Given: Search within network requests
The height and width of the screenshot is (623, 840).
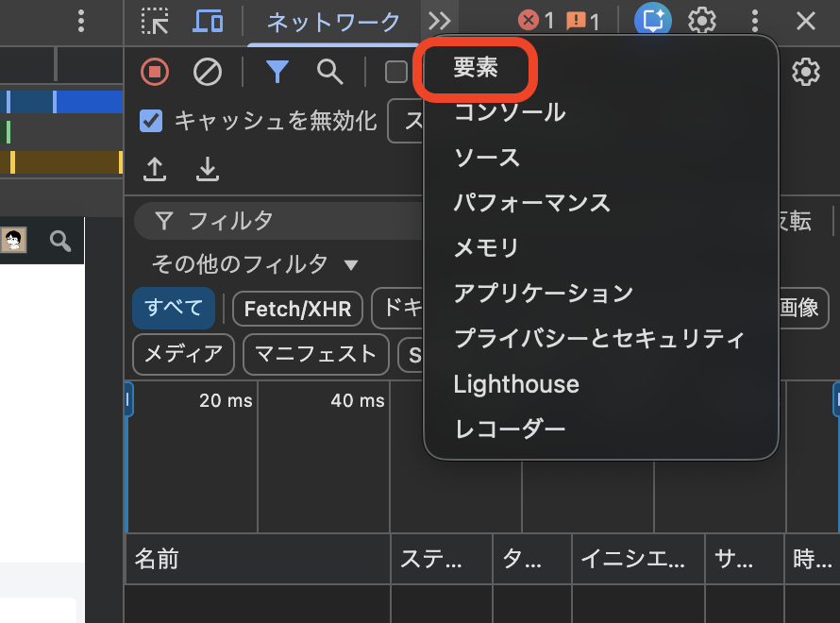Looking at the screenshot, I should (328, 72).
